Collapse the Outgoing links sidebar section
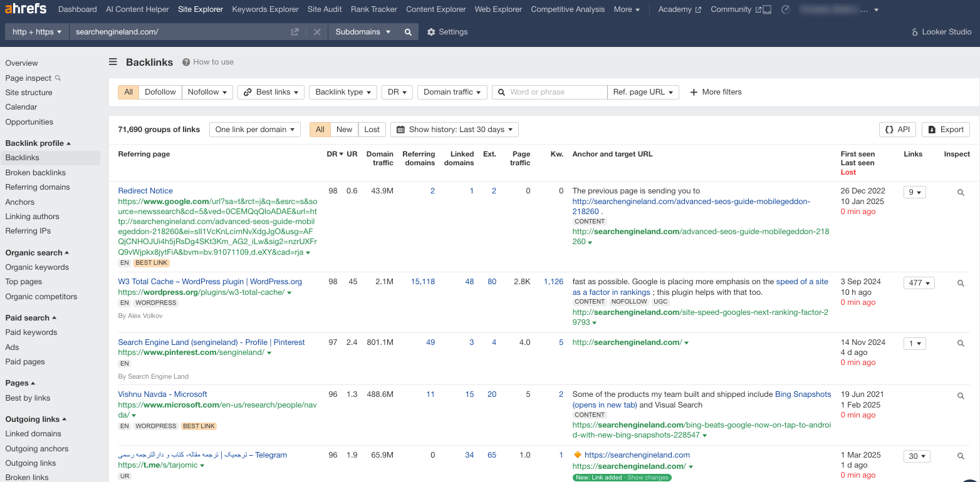 tap(36, 419)
